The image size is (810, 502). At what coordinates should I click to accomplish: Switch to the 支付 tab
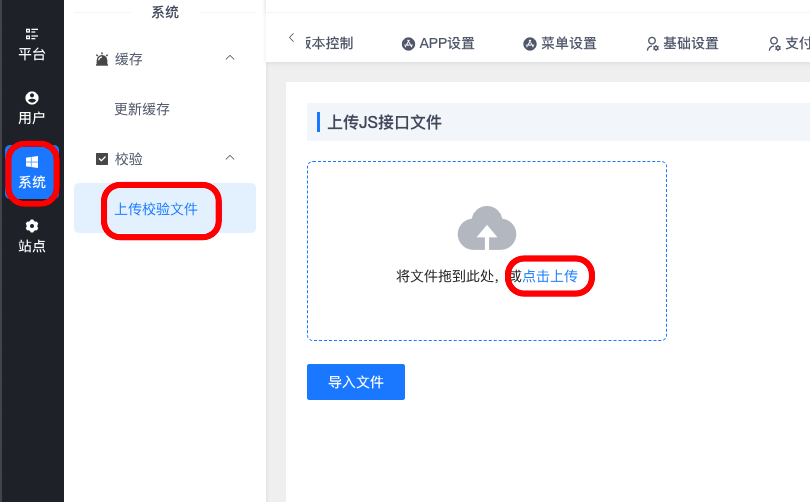[x=788, y=43]
